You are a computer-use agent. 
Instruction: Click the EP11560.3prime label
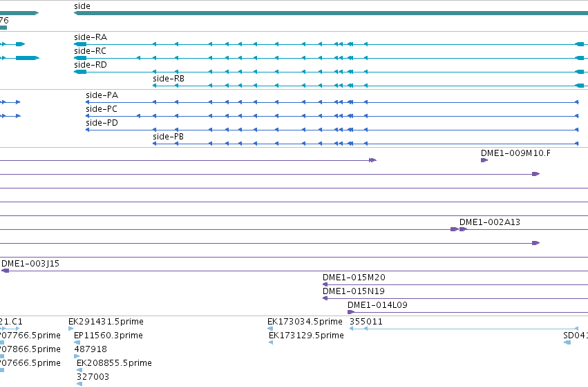(108, 336)
